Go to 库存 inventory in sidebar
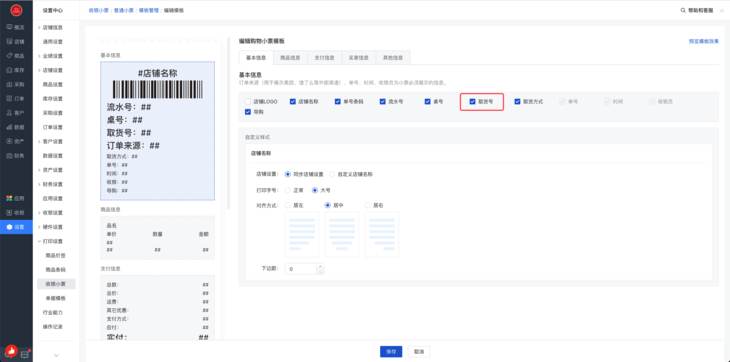 (x=16, y=70)
